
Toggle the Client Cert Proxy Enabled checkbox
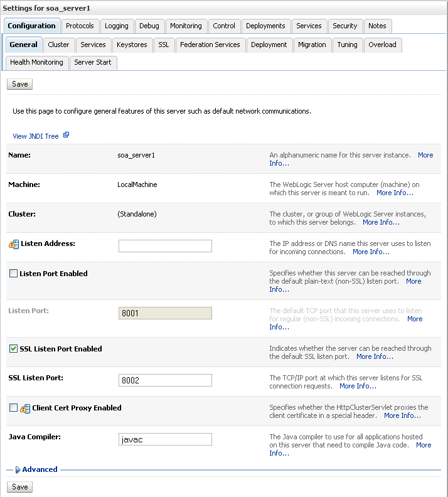pyautogui.click(x=13, y=408)
